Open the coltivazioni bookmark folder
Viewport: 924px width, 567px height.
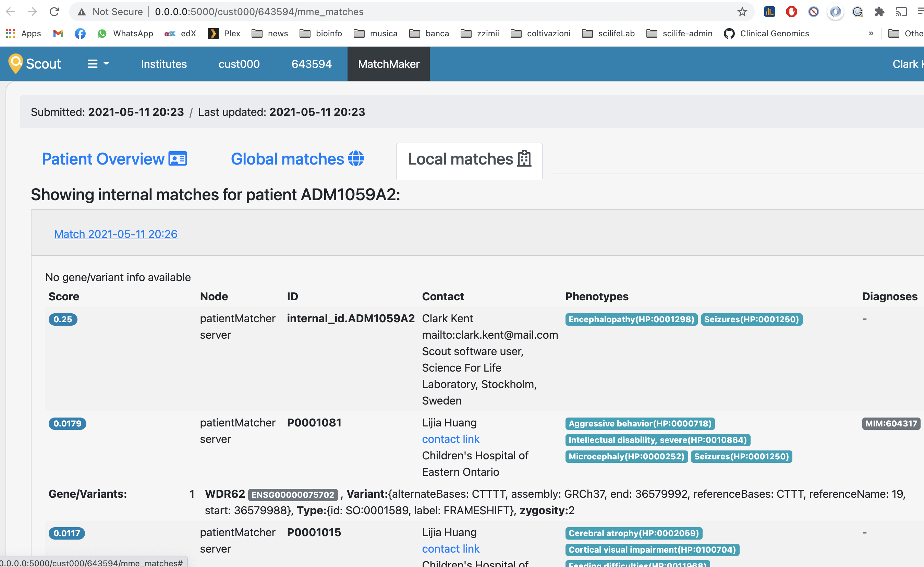(x=540, y=33)
